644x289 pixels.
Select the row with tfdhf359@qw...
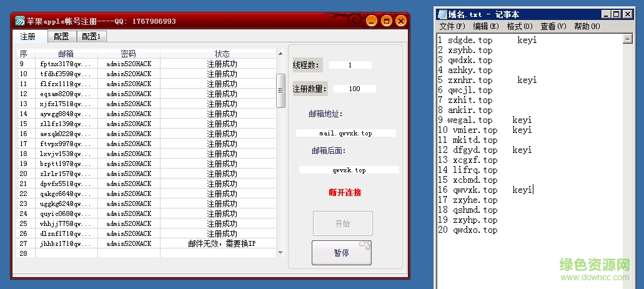pyautogui.click(x=146, y=74)
